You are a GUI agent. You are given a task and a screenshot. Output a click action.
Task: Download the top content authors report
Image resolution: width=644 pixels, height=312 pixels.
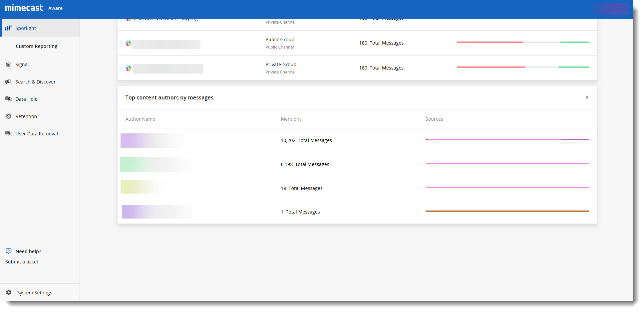[x=587, y=97]
